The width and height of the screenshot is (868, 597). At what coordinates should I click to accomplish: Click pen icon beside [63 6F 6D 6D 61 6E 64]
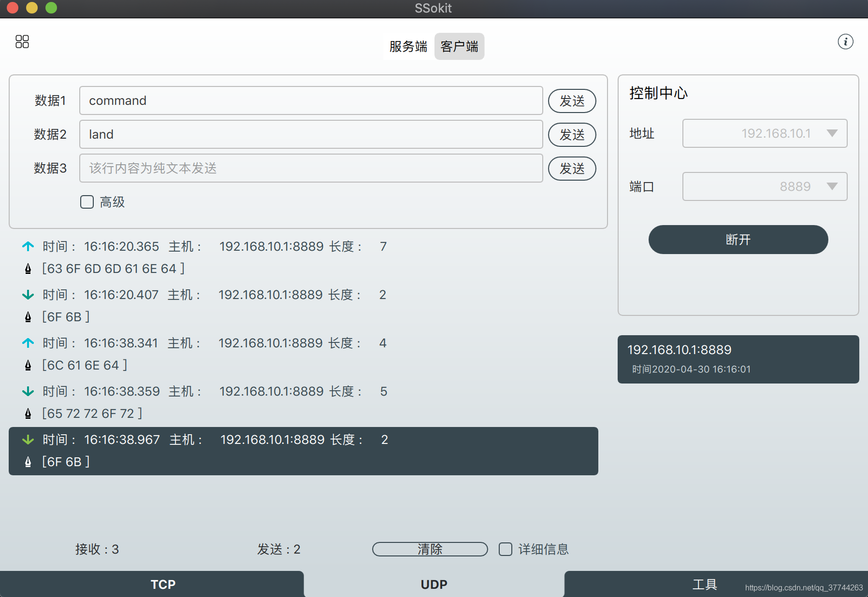(x=28, y=269)
